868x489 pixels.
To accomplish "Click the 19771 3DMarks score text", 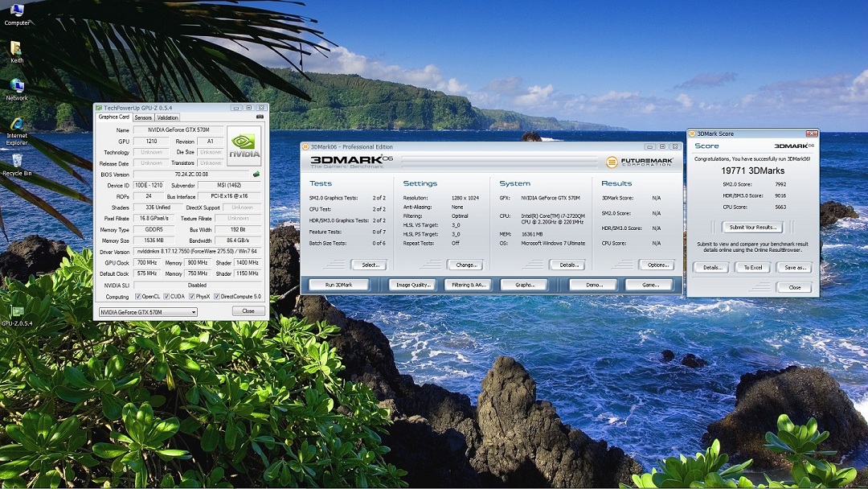I will pyautogui.click(x=752, y=171).
